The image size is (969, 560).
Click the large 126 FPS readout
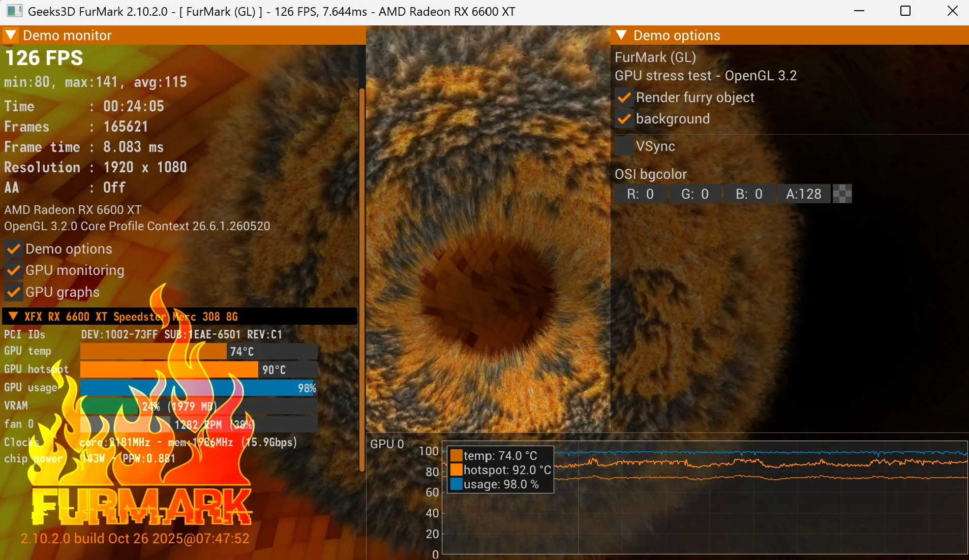(x=44, y=58)
